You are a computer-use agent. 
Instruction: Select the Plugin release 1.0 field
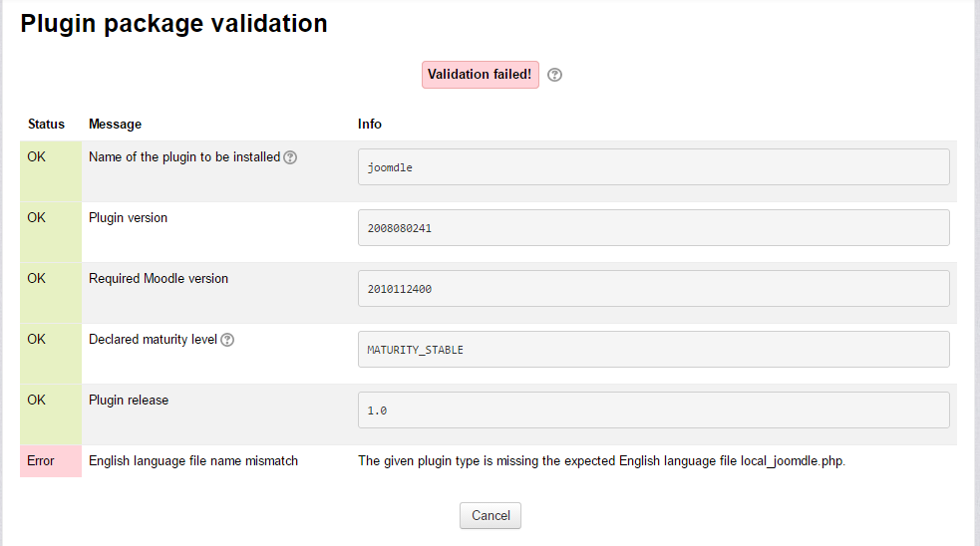pos(653,410)
